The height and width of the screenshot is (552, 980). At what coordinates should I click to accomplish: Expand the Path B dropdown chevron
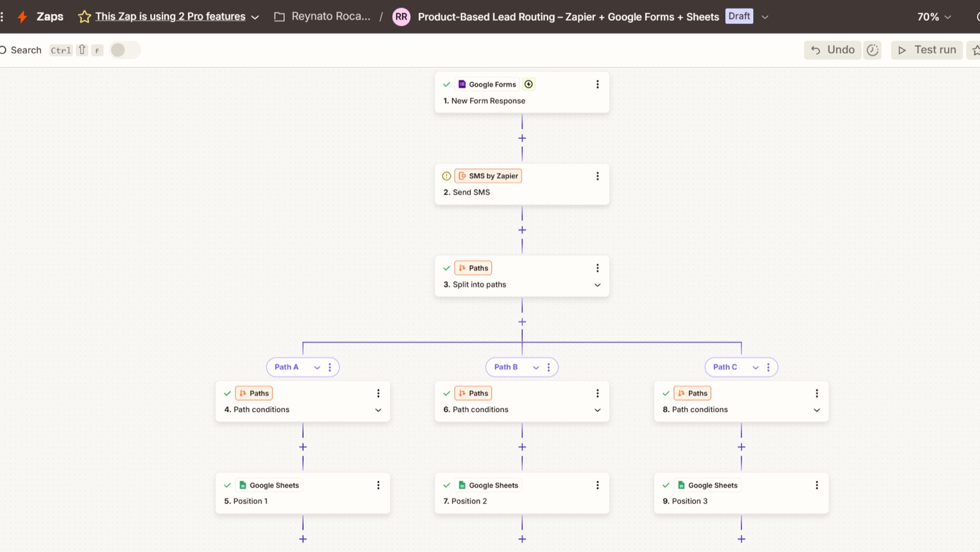pos(536,367)
